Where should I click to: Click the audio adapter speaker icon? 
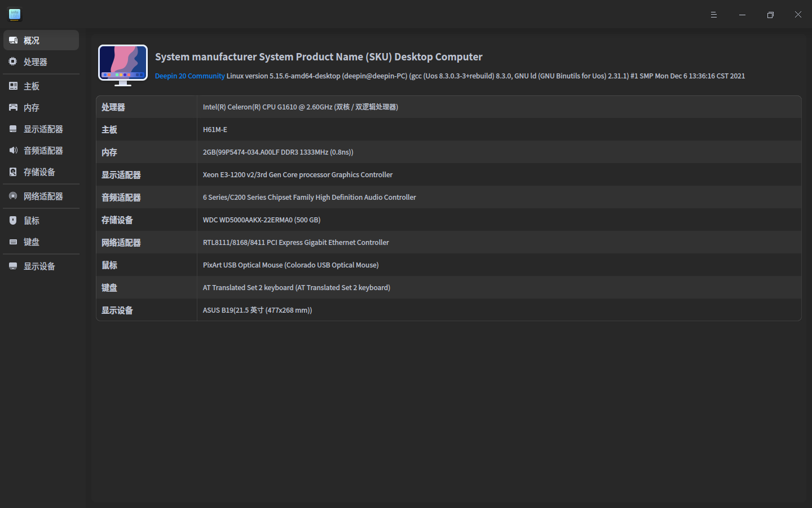pyautogui.click(x=13, y=150)
